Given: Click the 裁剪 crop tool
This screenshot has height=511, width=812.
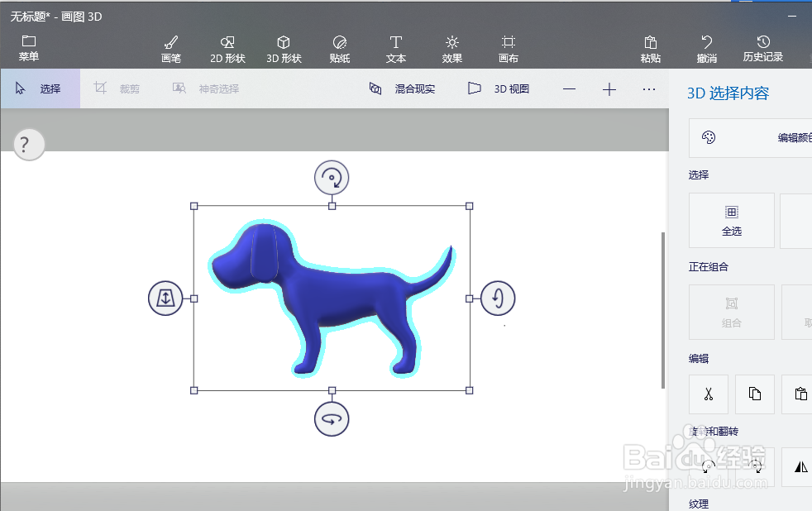Looking at the screenshot, I should click(117, 88).
